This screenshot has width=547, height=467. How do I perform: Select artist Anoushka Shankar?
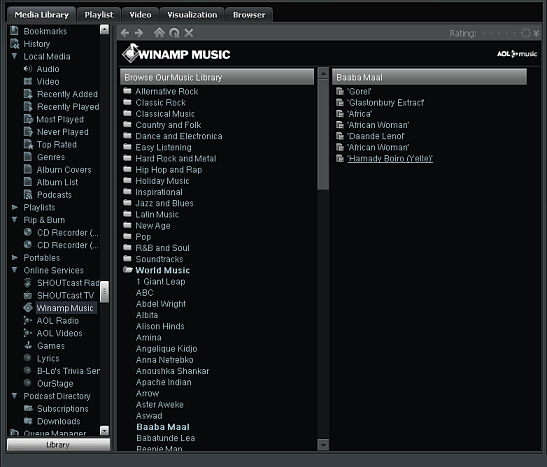pos(172,371)
